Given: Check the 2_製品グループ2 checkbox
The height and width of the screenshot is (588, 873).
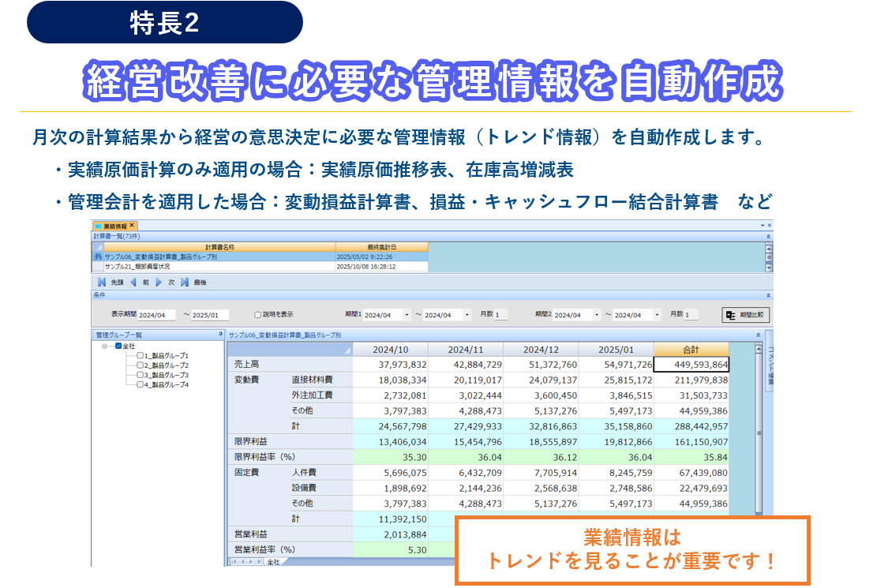Looking at the screenshot, I should (141, 365).
